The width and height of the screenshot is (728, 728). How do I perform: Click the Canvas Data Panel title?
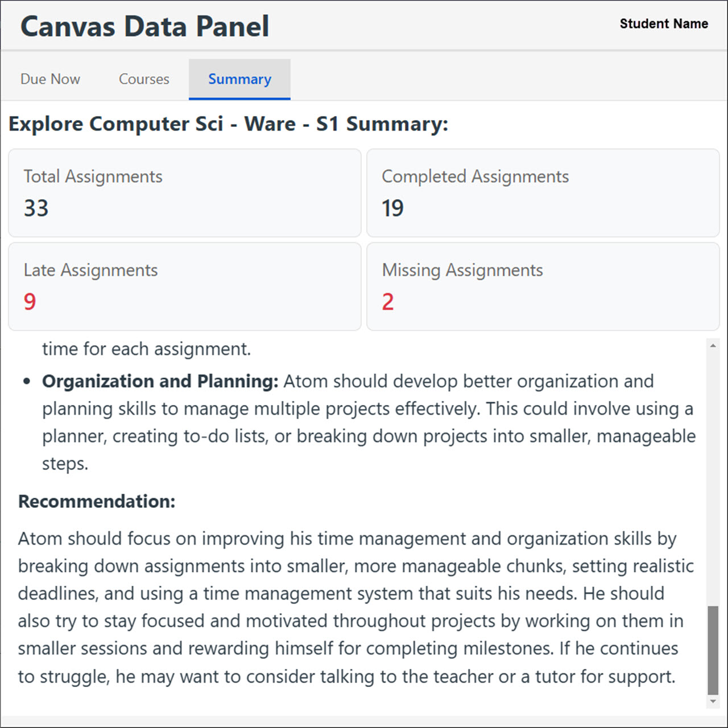145,27
